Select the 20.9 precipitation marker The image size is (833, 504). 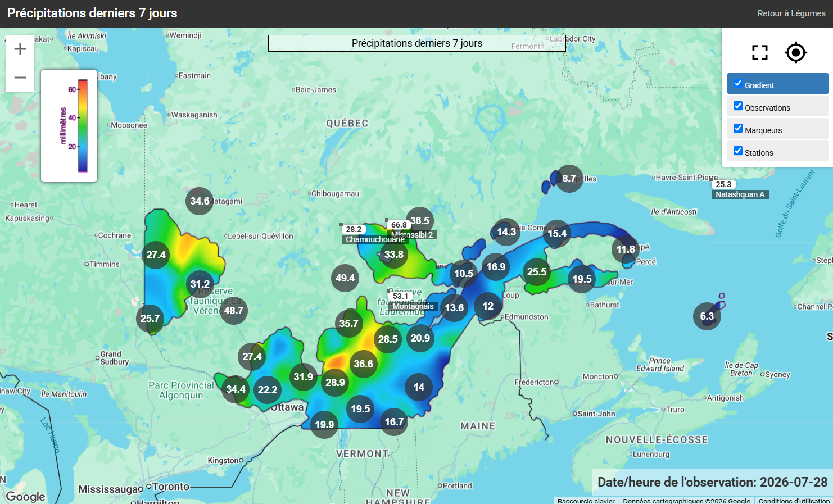coord(420,338)
